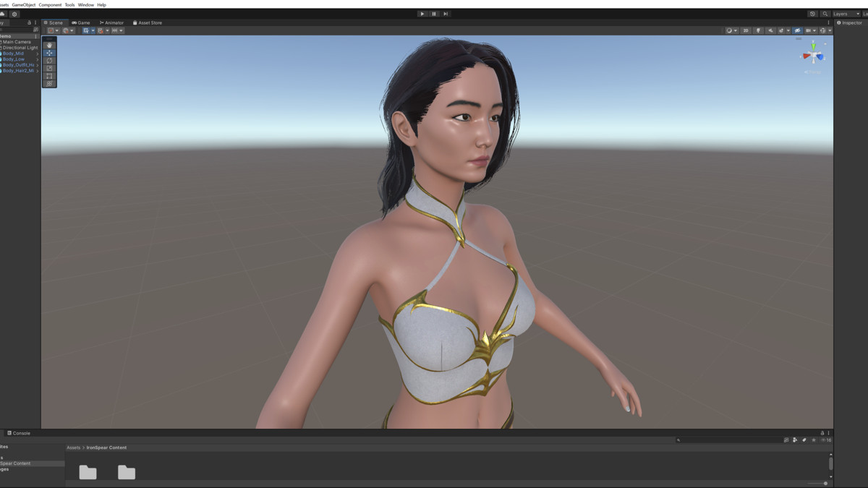Switch to the Game tab
The height and width of the screenshot is (488, 868).
81,22
